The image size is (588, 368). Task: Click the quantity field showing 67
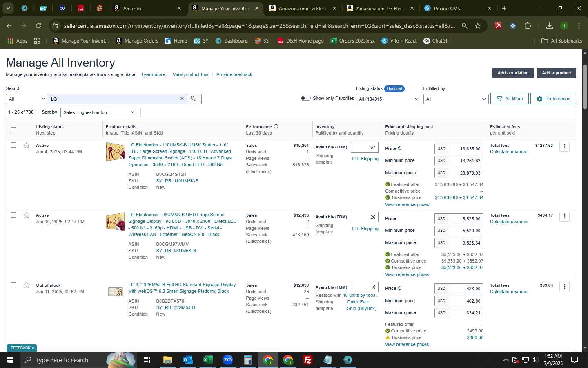point(365,147)
